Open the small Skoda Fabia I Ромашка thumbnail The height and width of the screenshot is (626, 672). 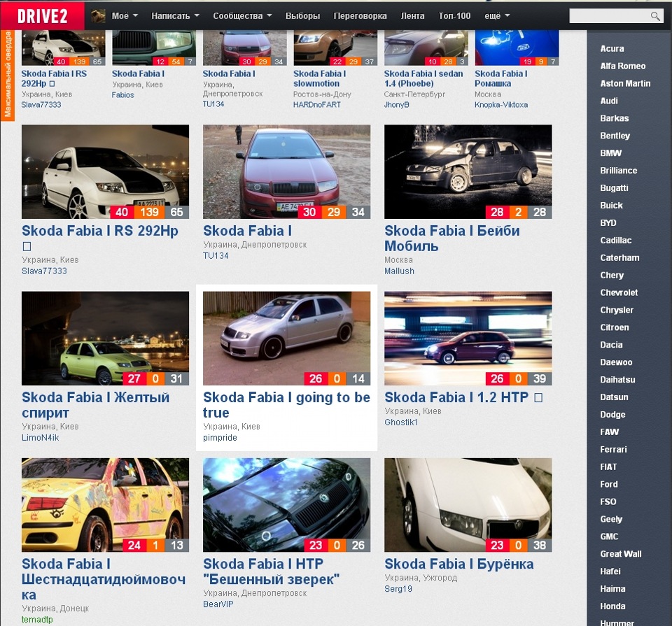pyautogui.click(x=517, y=48)
